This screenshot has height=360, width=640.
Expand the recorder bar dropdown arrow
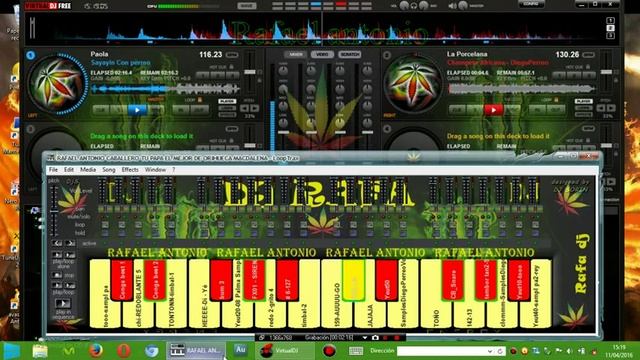364,338
